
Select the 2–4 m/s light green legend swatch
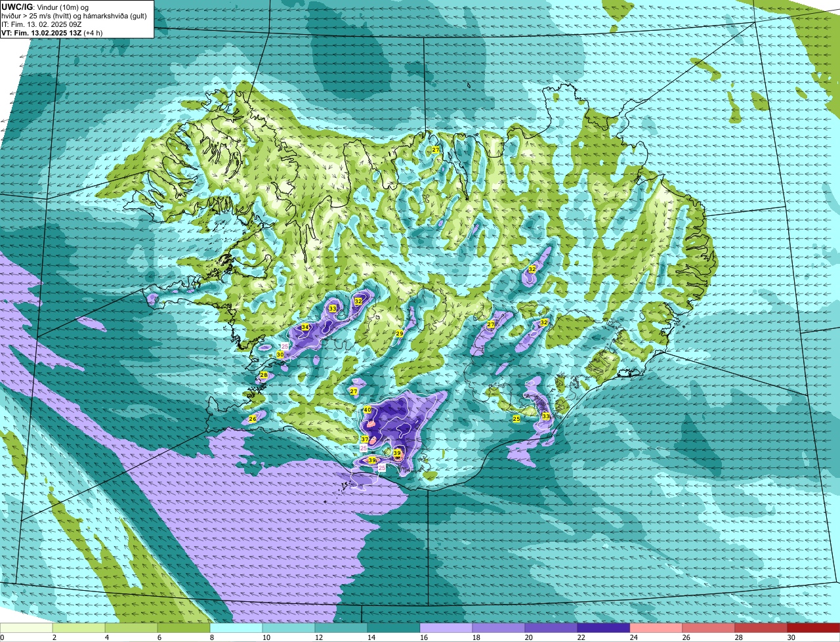click(79, 628)
